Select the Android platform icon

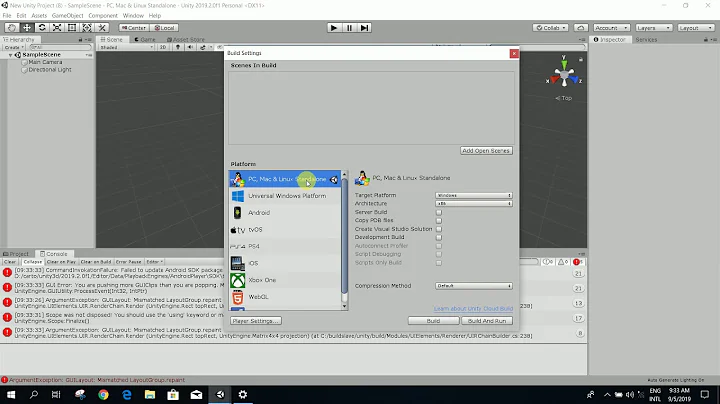pos(237,213)
